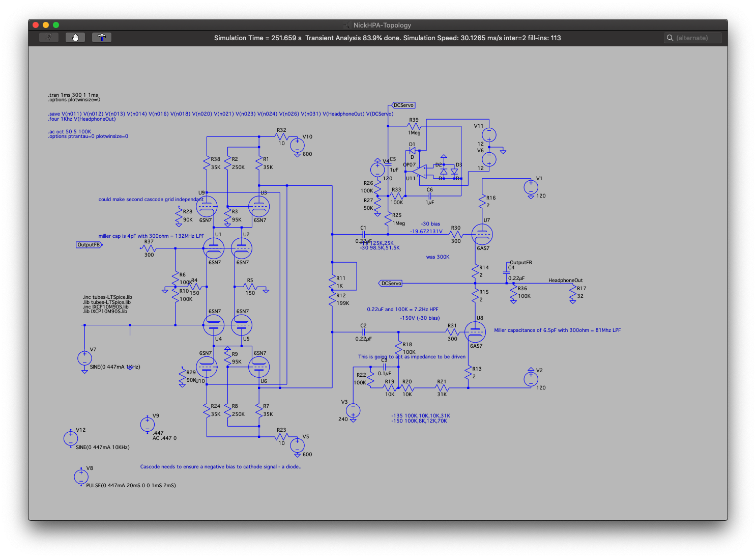This screenshot has height=558, width=756.
Task: Focus the alternate search input field
Action: [x=693, y=38]
